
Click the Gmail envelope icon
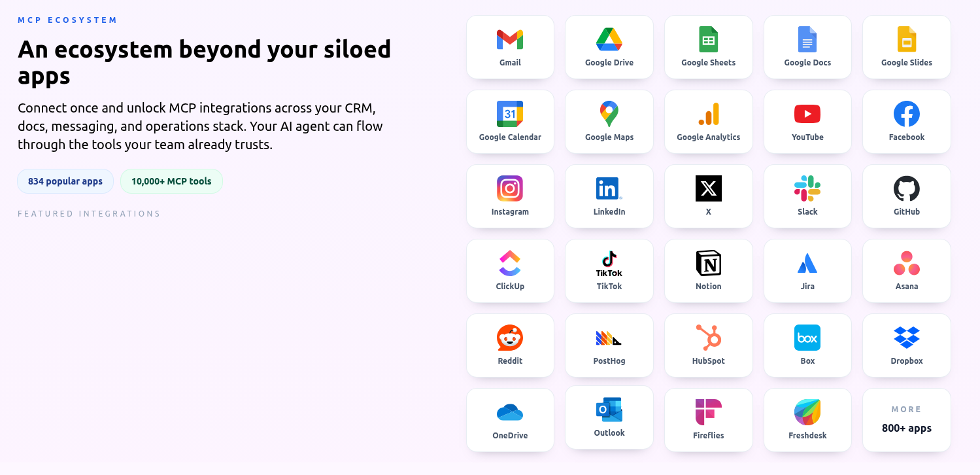(x=510, y=40)
